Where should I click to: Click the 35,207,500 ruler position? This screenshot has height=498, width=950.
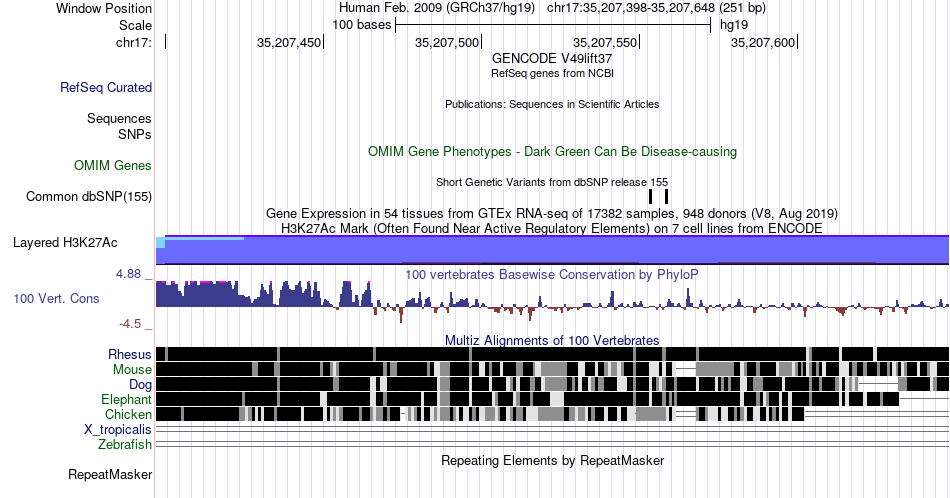pos(447,42)
